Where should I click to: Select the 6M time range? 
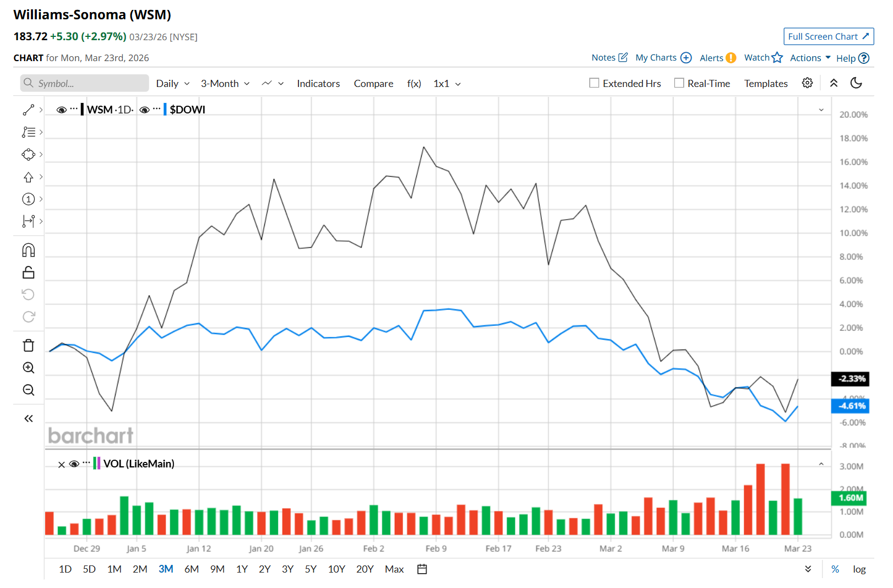[192, 569]
